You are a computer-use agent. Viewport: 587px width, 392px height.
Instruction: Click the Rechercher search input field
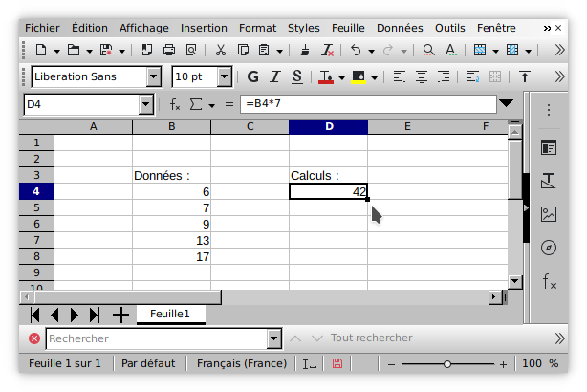tap(156, 338)
